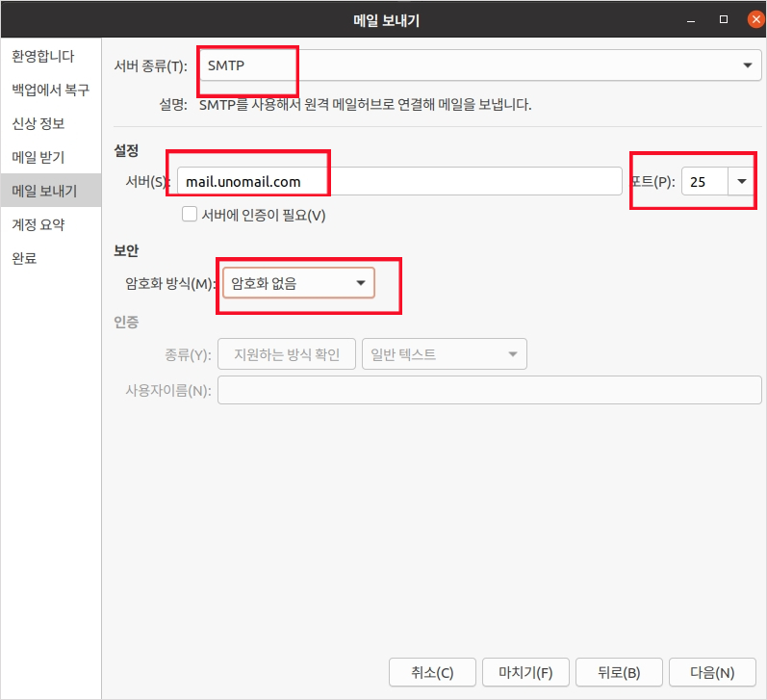Minimize the 메일 보내기 window
This screenshot has height=700, width=767.
[x=691, y=20]
